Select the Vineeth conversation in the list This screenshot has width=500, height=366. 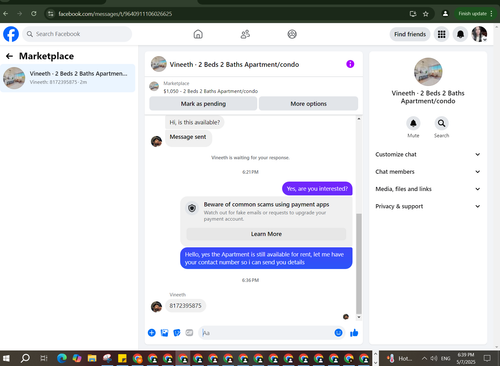[68, 78]
